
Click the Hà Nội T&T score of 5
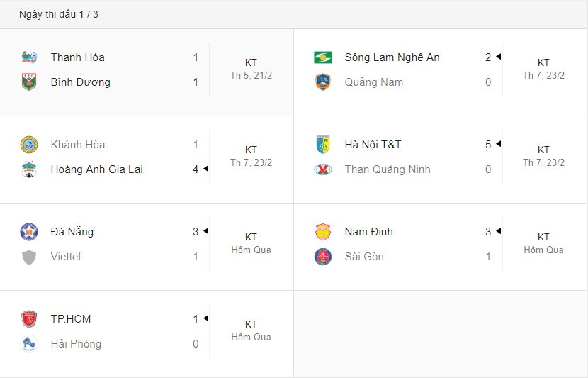[488, 145]
